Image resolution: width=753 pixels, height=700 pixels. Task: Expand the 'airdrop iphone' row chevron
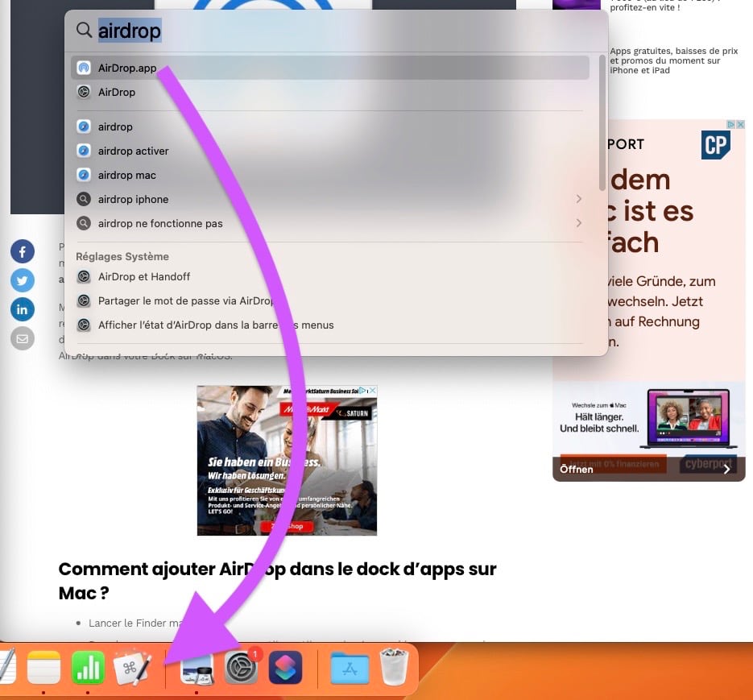579,199
